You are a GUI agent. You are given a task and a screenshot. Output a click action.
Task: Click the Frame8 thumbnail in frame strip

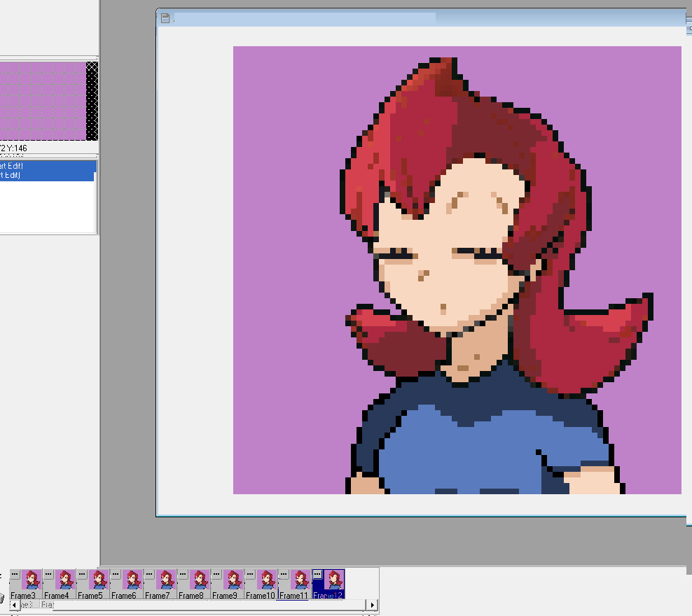tap(200, 580)
